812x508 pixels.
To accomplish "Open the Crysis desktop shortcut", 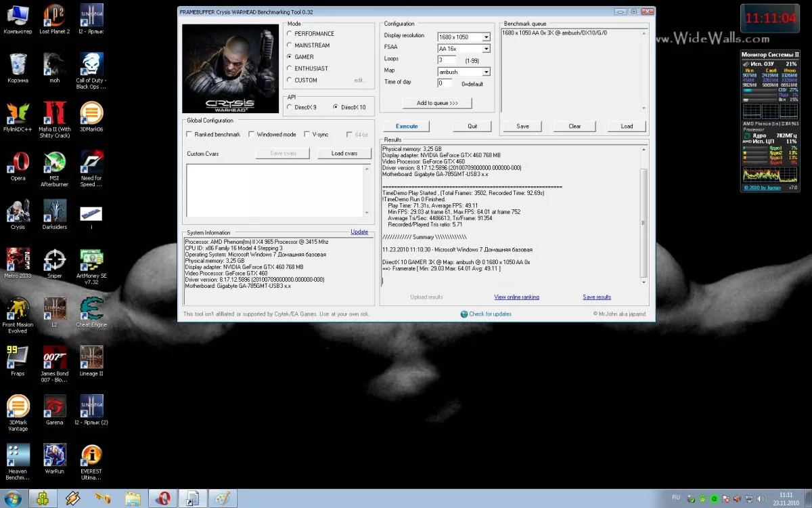I will 18,211.
